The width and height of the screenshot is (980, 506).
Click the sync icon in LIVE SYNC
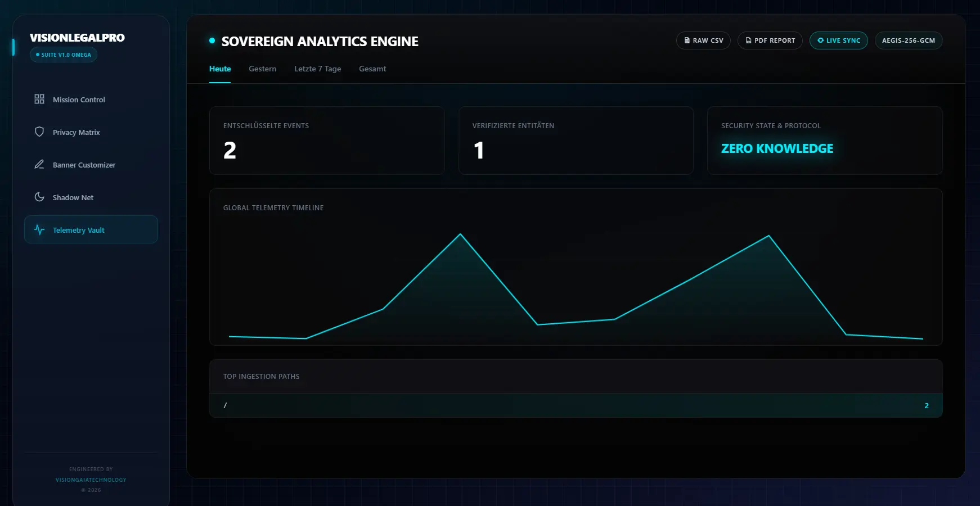point(820,40)
